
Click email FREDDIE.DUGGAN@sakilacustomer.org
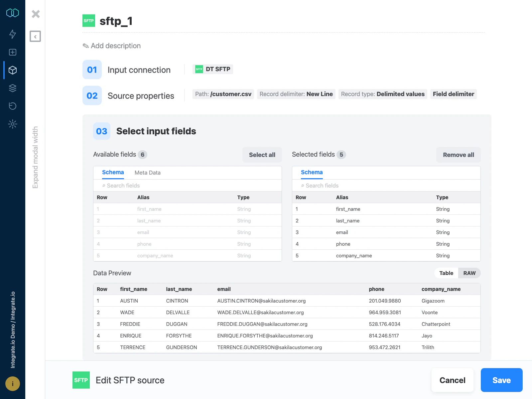(262, 324)
